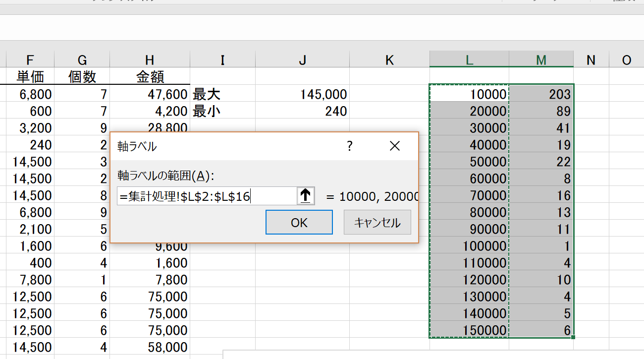Click the 金額 header cell
This screenshot has height=359, width=644.
coord(150,76)
